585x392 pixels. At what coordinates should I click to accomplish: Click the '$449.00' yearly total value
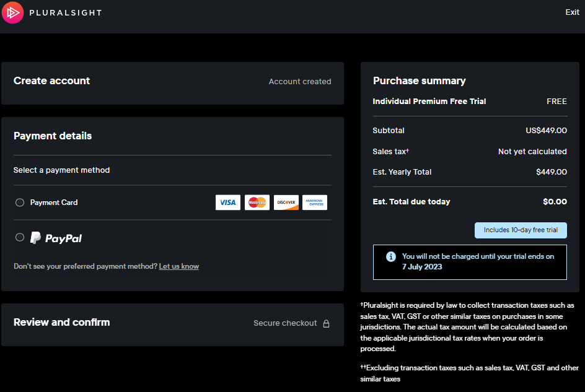point(552,172)
